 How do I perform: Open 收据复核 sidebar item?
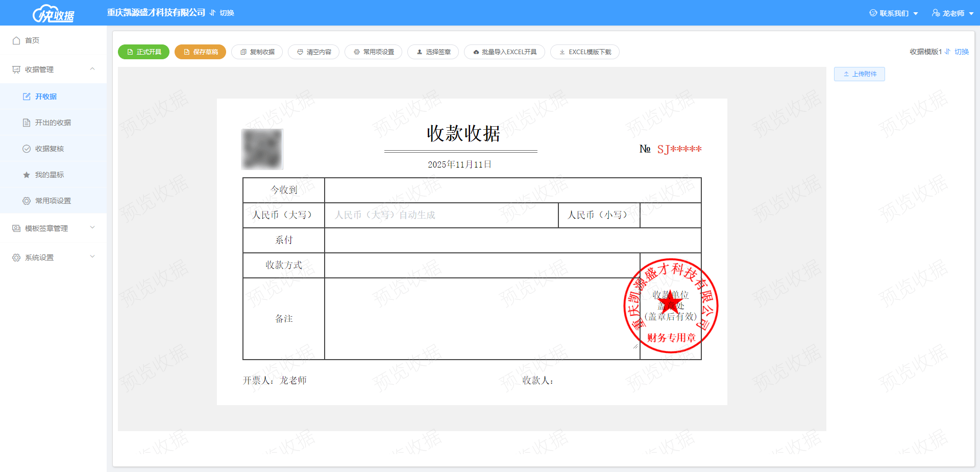pos(49,149)
